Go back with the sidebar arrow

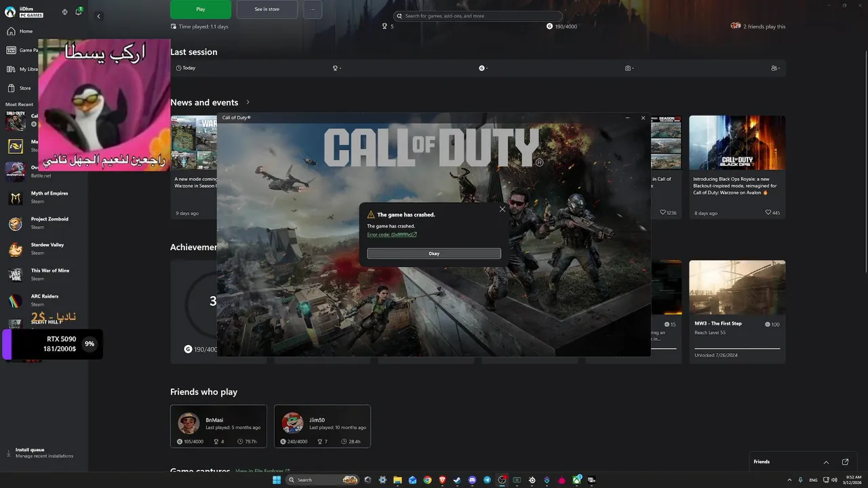click(98, 16)
